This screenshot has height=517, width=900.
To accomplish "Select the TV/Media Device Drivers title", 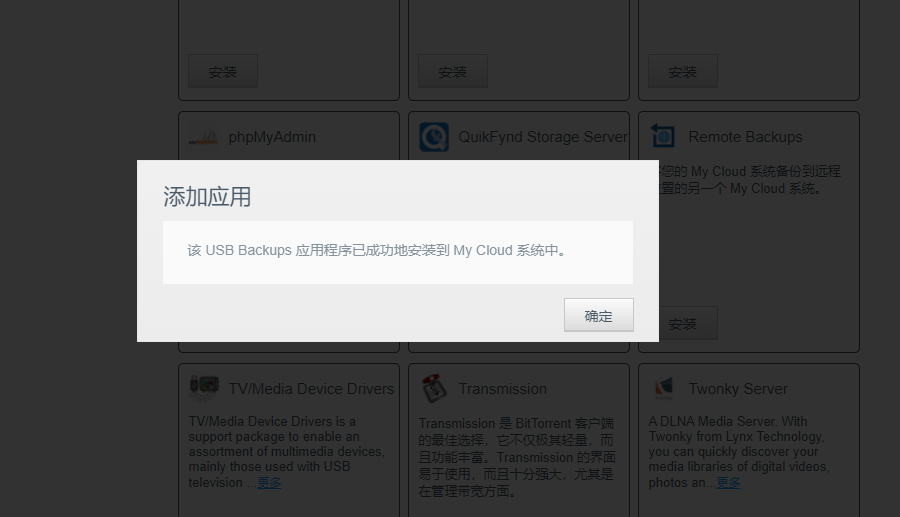I will (311, 389).
